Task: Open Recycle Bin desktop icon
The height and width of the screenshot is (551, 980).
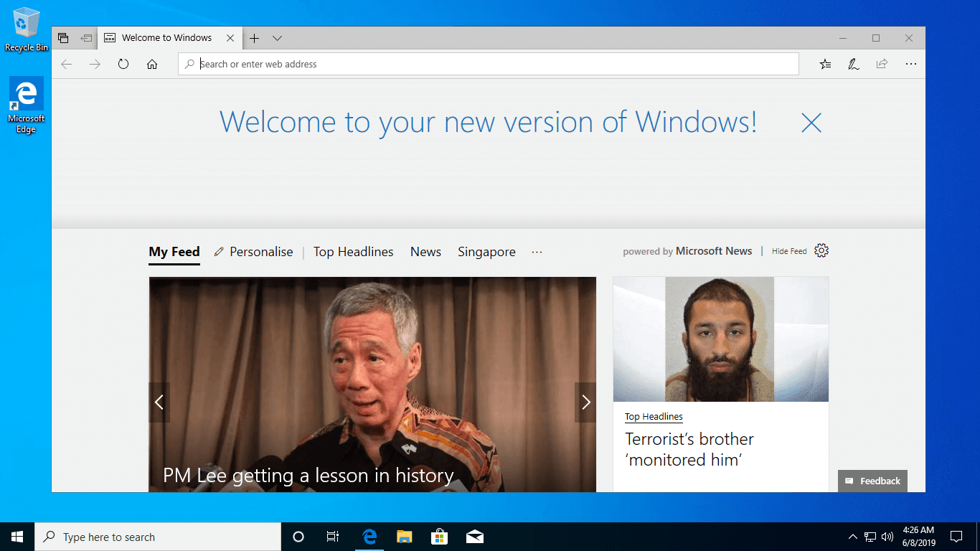Action: pos(27,30)
